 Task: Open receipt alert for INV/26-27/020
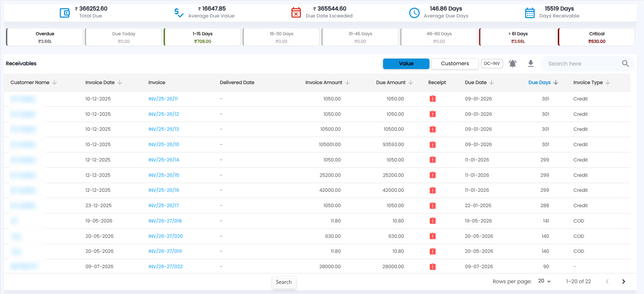click(433, 236)
